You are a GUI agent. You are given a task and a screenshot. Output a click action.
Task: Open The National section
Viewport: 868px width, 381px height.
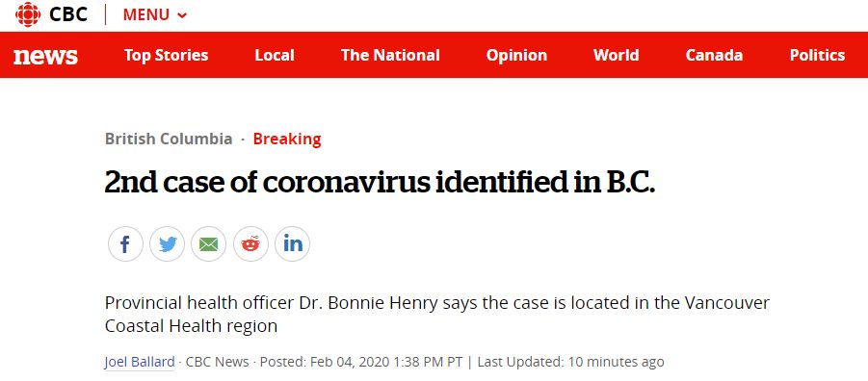390,55
